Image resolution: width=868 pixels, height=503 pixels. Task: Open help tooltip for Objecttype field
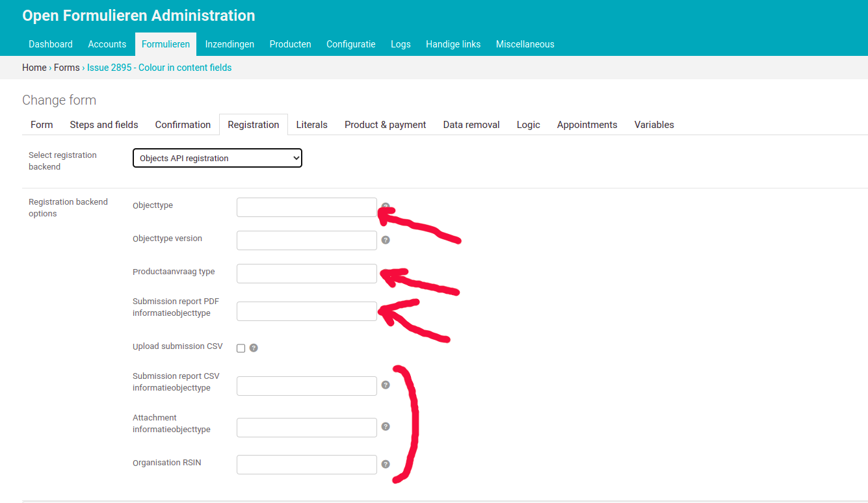coord(386,205)
